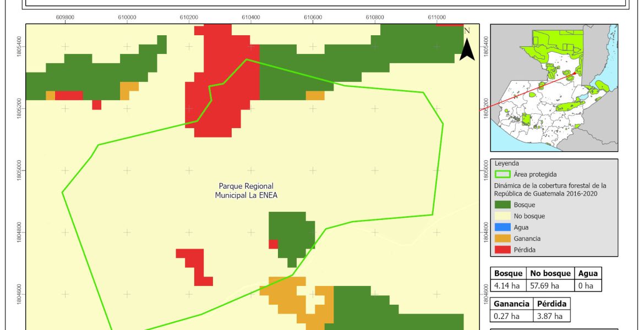Click the Guatemala inset locator map
644x330 pixels.
click(x=554, y=88)
